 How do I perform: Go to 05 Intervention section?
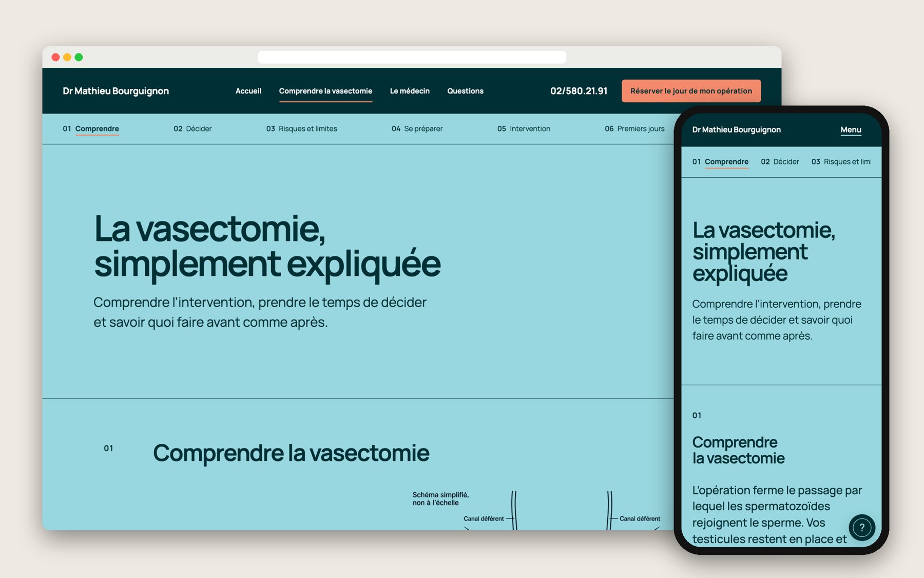[524, 128]
